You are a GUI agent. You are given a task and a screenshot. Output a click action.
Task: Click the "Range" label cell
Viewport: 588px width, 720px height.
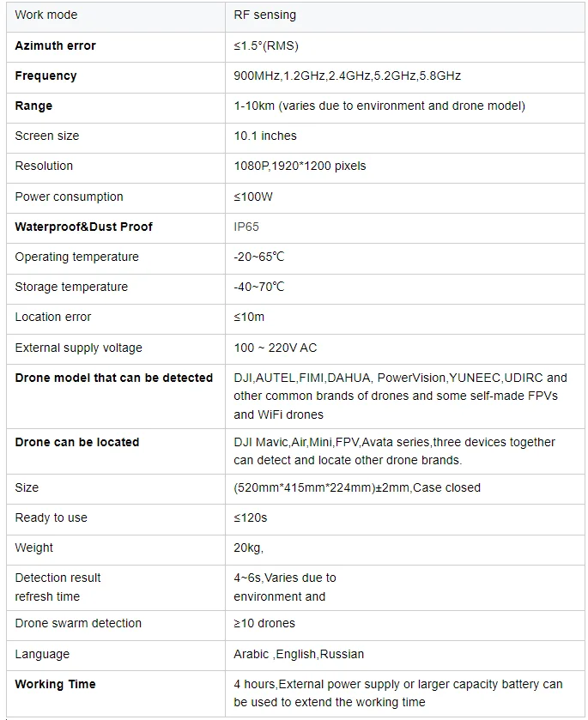(34, 106)
